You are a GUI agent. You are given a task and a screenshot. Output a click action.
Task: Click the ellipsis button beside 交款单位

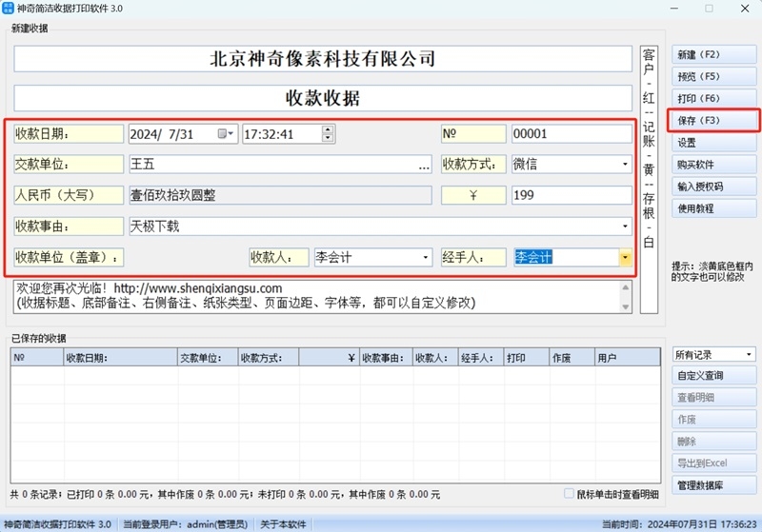click(x=424, y=165)
